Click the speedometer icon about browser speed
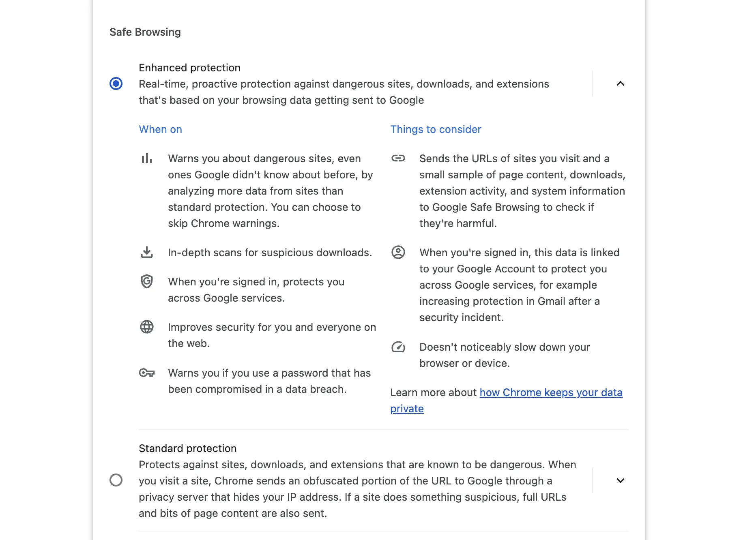Screen dimensions: 756x540 (399, 347)
